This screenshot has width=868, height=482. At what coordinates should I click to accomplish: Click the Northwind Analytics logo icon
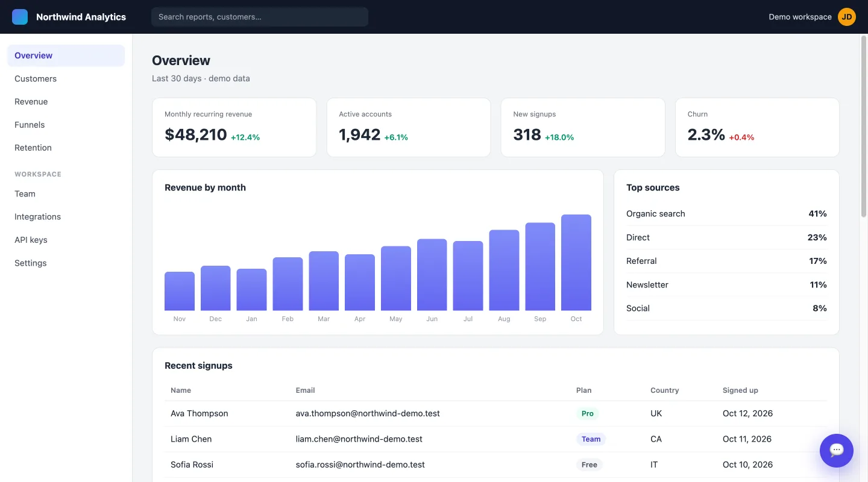tap(20, 17)
